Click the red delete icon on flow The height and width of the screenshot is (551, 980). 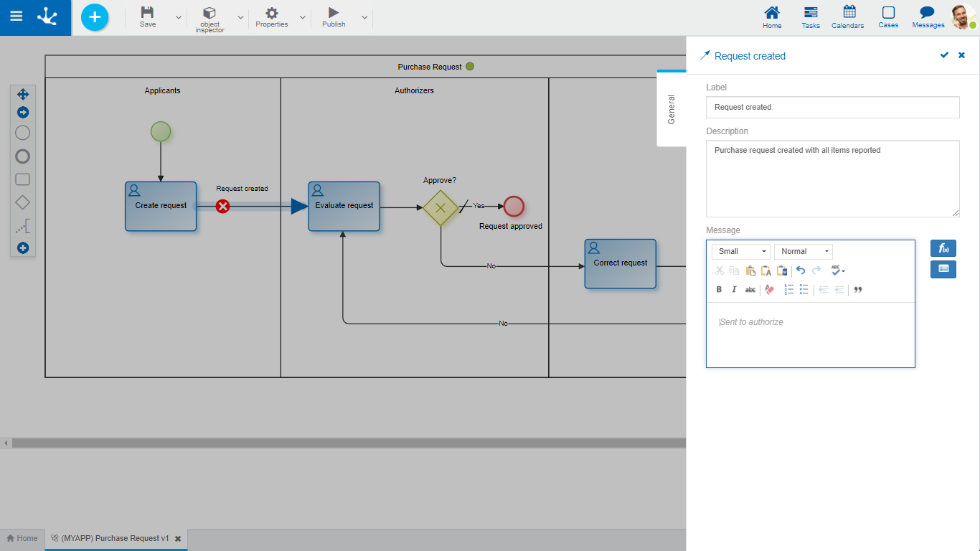coord(223,207)
